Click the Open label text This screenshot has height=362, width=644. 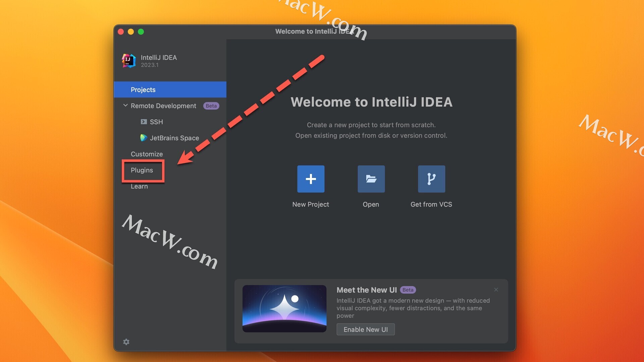371,204
